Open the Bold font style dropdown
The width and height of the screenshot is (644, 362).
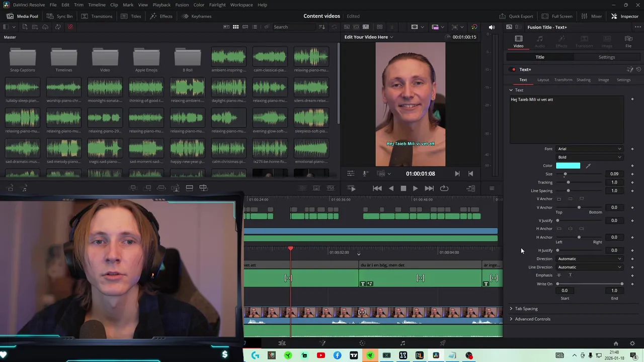tap(589, 157)
